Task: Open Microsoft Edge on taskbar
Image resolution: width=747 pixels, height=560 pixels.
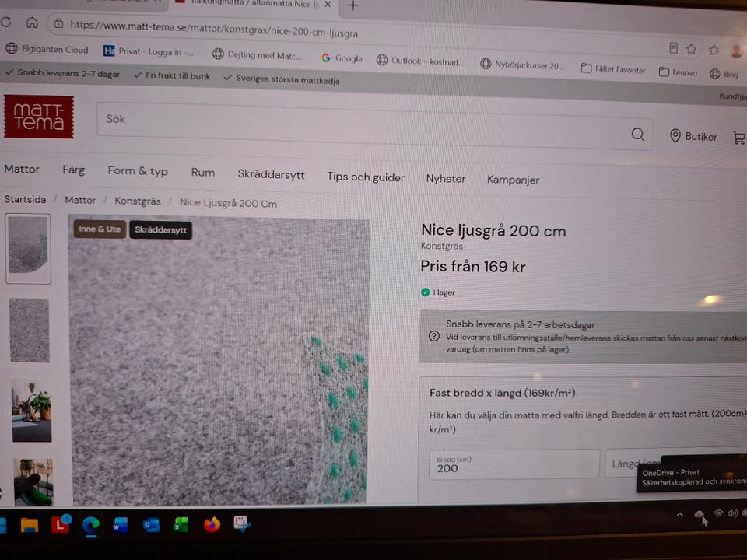Action: (90, 525)
